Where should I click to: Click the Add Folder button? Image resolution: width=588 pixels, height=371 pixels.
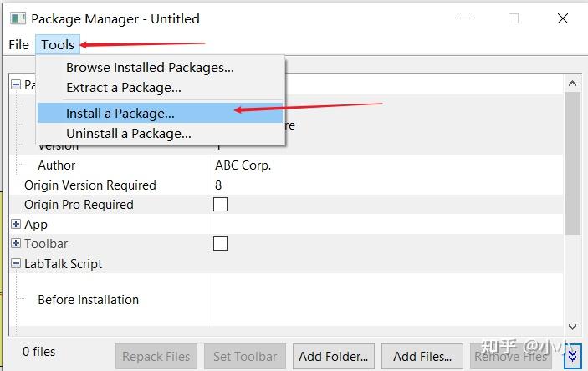tap(333, 356)
